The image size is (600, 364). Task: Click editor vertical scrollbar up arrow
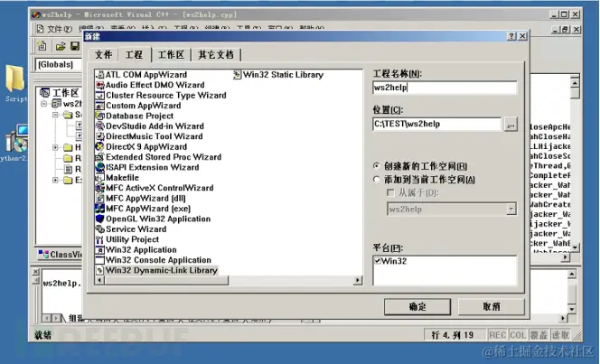[575, 83]
